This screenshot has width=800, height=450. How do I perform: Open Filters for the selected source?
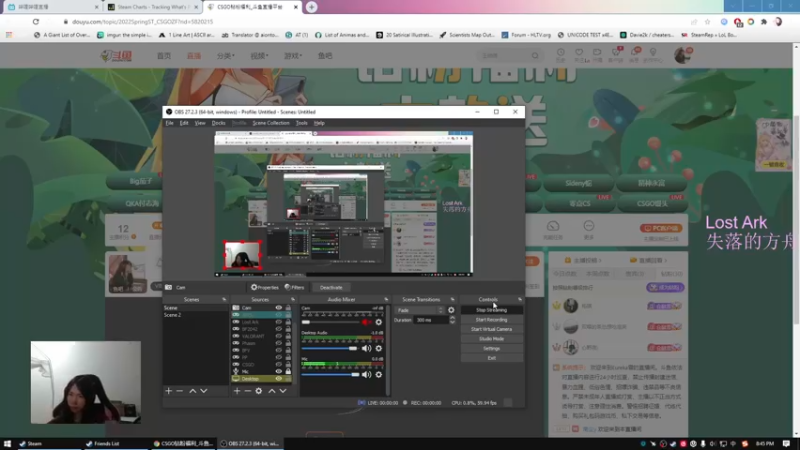[294, 288]
